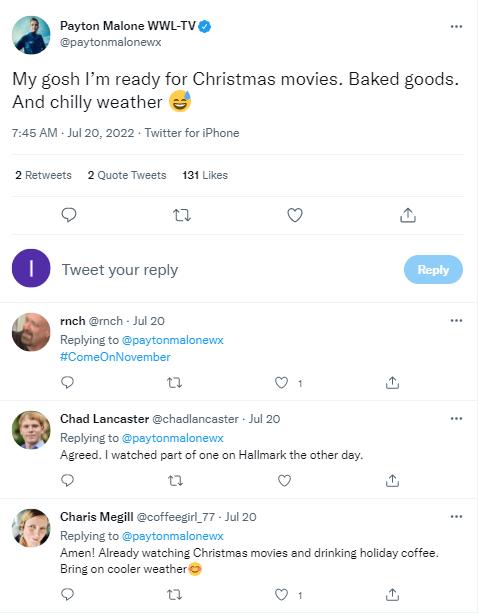
Task: Share the main tweet via share icon
Action: click(408, 215)
